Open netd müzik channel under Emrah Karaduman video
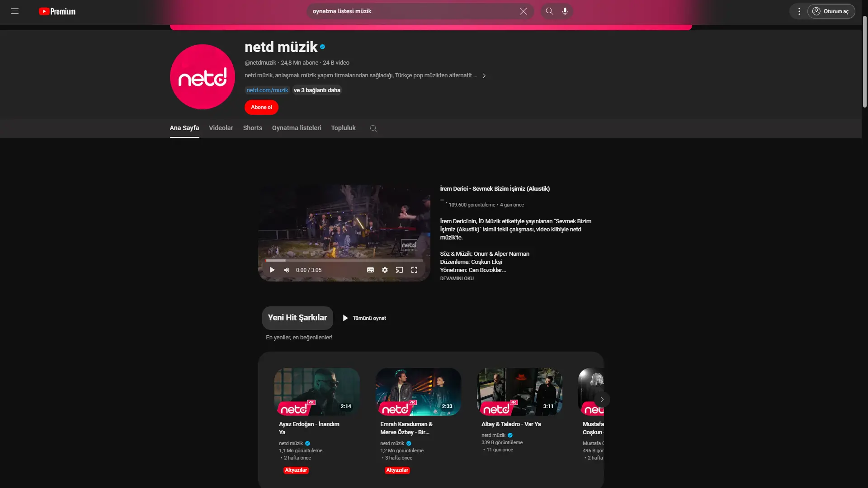Screen dimensions: 868x488 pyautogui.click(x=392, y=444)
